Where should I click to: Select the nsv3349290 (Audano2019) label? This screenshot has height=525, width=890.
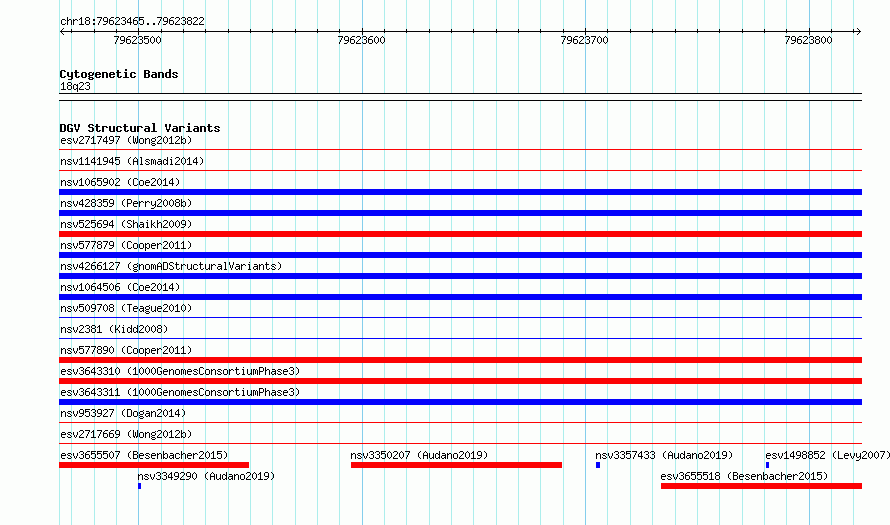(206, 476)
